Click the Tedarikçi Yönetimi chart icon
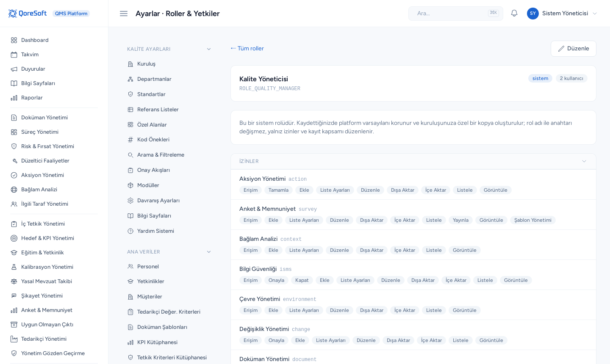The width and height of the screenshot is (610, 364). (x=14, y=339)
